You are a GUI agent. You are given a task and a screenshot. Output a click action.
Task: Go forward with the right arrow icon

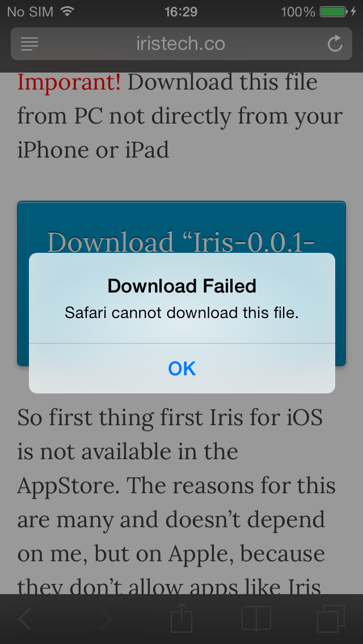tap(105, 618)
